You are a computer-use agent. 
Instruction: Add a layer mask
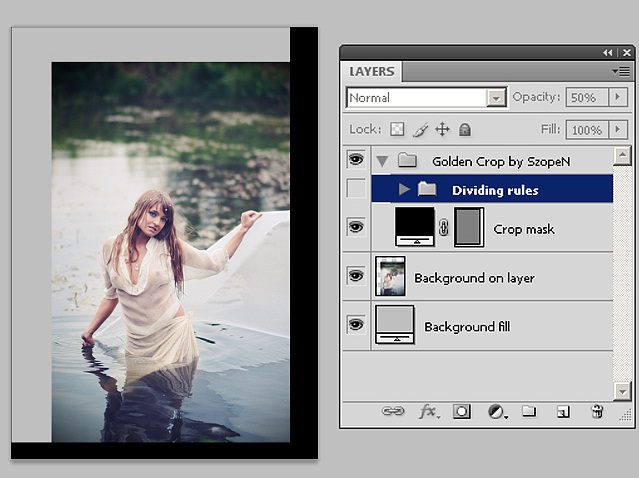pyautogui.click(x=462, y=412)
